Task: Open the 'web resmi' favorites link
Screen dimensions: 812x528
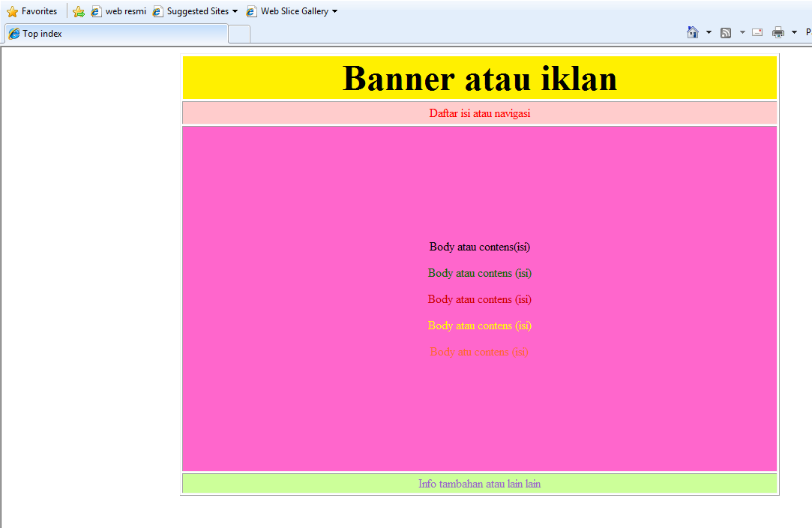Action: click(118, 11)
